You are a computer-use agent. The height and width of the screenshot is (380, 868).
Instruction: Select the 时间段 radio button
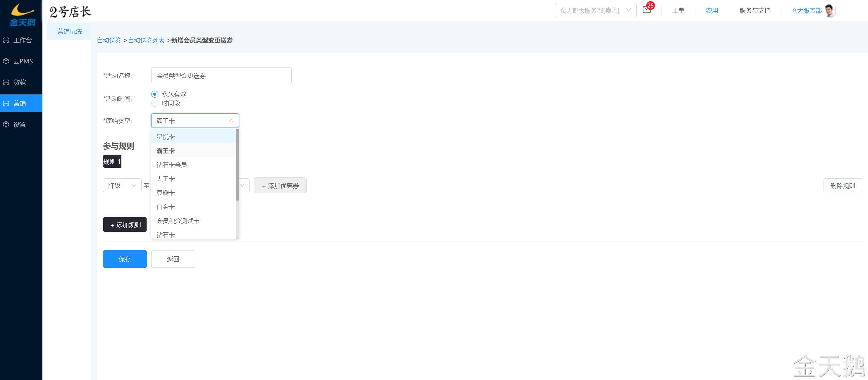click(x=155, y=103)
